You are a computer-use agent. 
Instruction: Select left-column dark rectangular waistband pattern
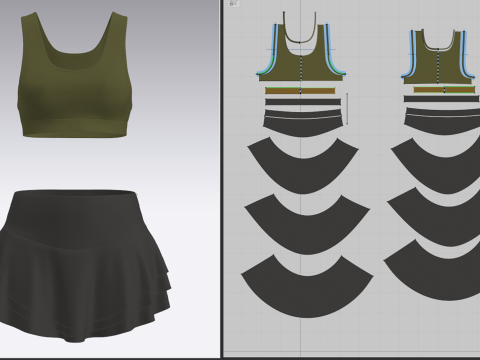pyautogui.click(x=303, y=102)
